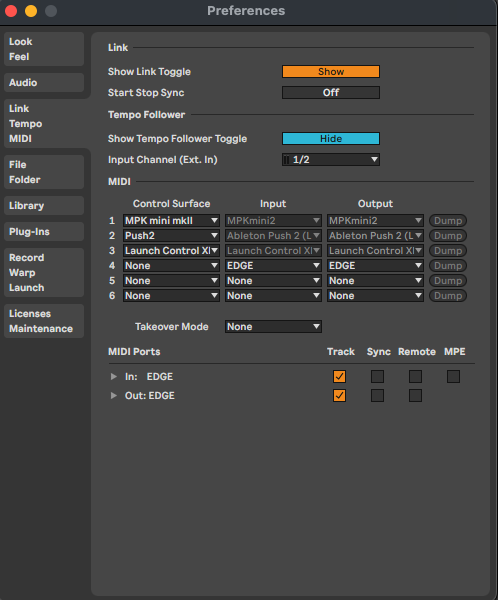Open row 1 Input MPKmini2 dropdown
Viewport: 498px width, 600px height.
click(x=273, y=221)
